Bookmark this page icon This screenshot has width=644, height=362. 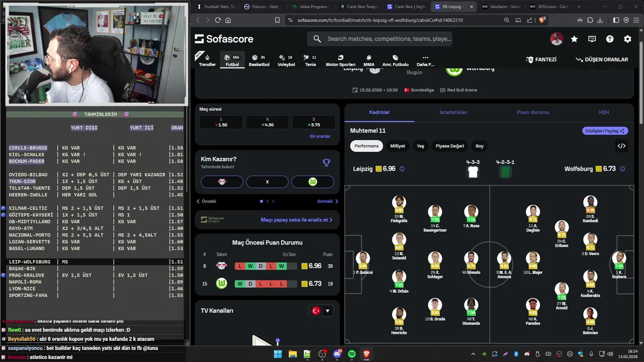coord(277,20)
